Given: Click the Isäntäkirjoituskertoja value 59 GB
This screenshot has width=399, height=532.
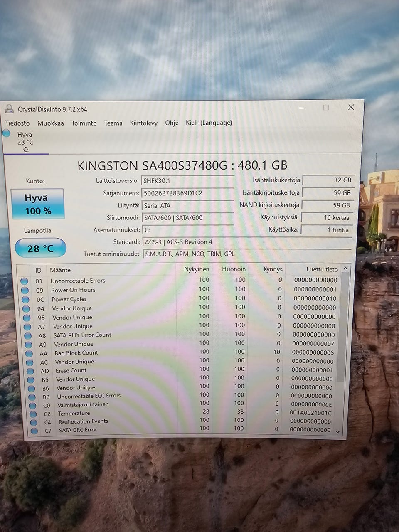Looking at the screenshot, I should [x=328, y=192].
